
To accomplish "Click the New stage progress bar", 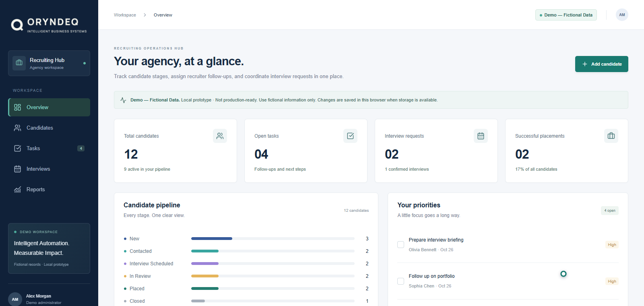I will coord(273,239).
